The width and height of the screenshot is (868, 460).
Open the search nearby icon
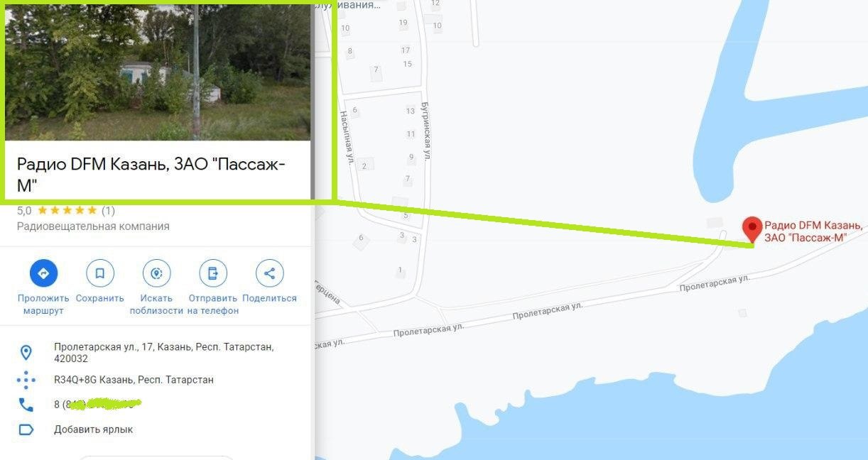point(156,273)
